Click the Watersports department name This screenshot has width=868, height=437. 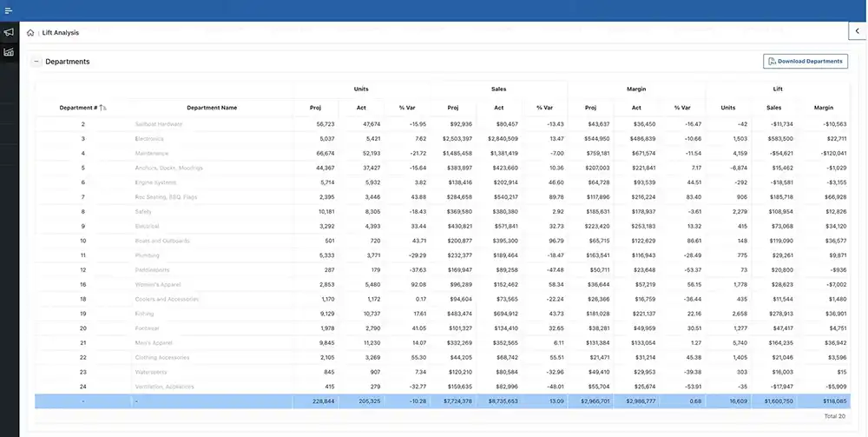[153, 372]
